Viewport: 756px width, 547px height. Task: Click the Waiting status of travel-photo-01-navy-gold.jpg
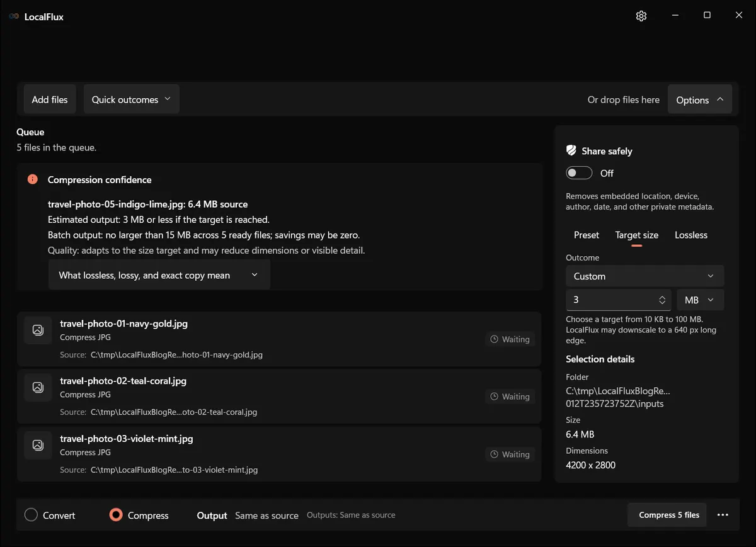pyautogui.click(x=510, y=339)
